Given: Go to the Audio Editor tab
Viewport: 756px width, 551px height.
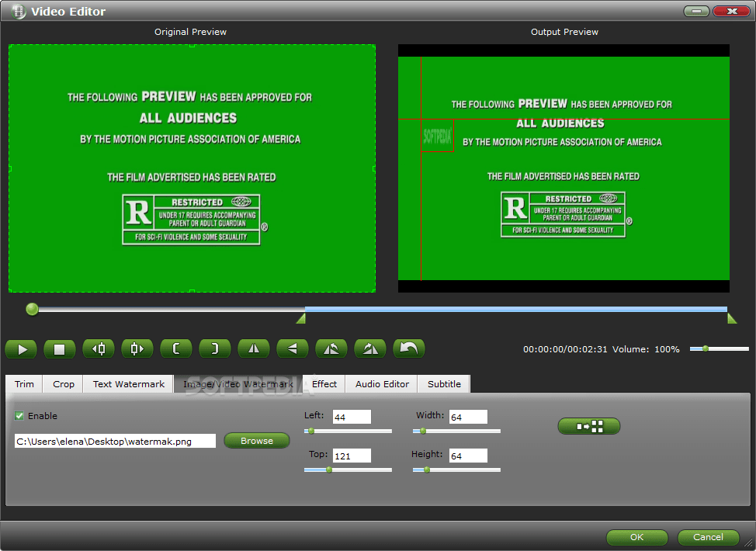Looking at the screenshot, I should pyautogui.click(x=382, y=384).
